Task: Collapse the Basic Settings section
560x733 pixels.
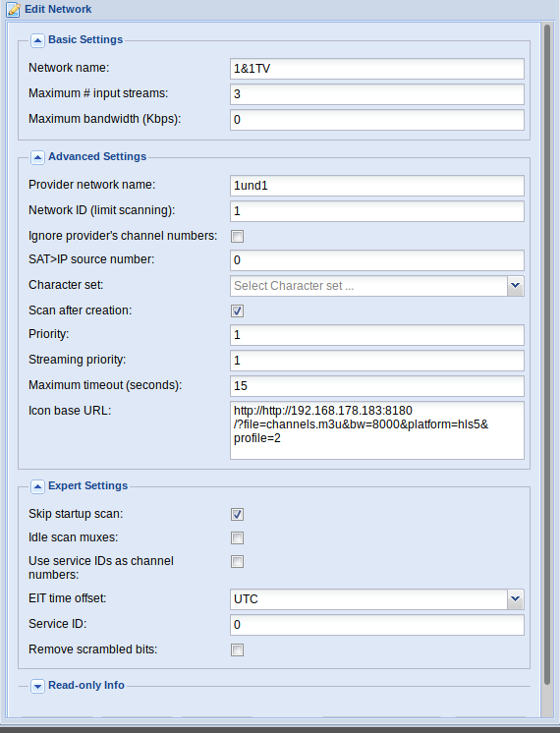Action: 38,40
